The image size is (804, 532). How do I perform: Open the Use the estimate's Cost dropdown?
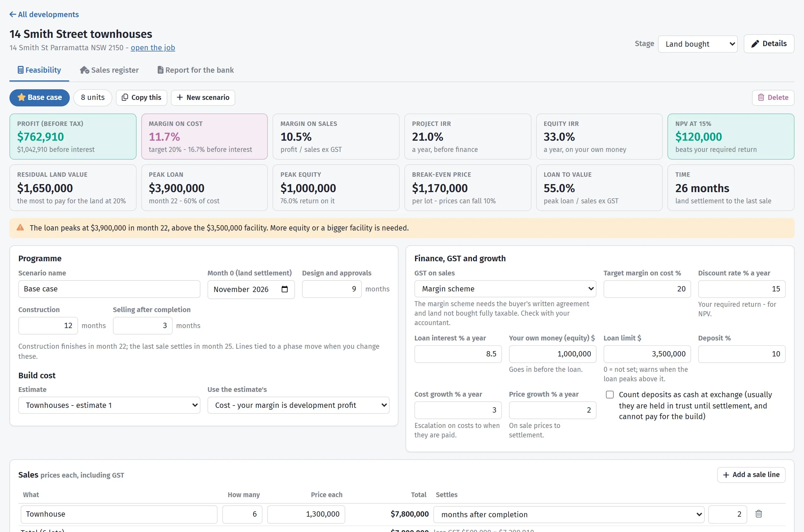[298, 405]
